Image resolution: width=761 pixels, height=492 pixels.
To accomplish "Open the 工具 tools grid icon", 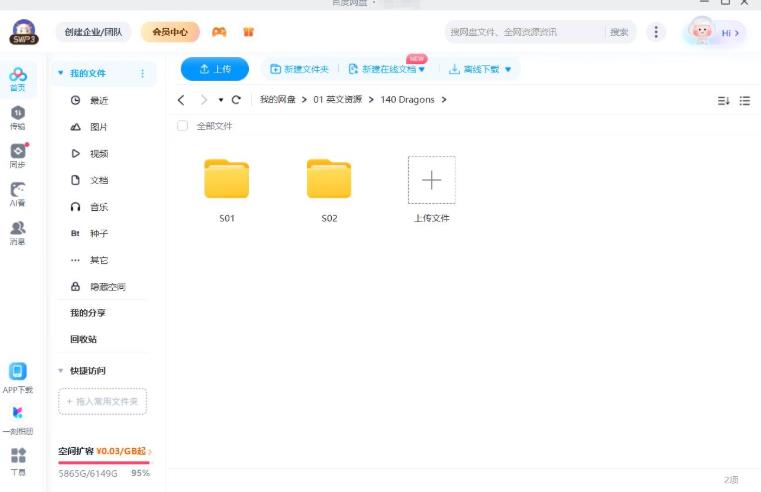I will [18, 461].
